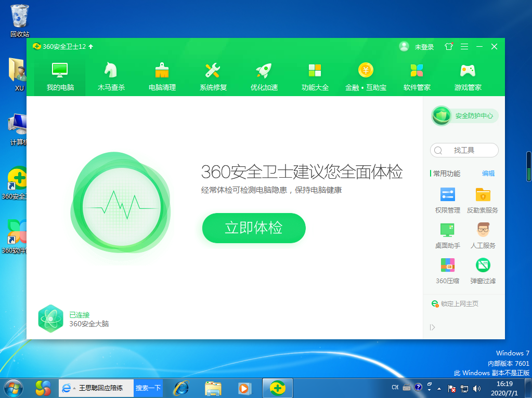532x398 pixels.
Task: Expand the sidebar collapse arrow at bottom
Action: (x=432, y=327)
